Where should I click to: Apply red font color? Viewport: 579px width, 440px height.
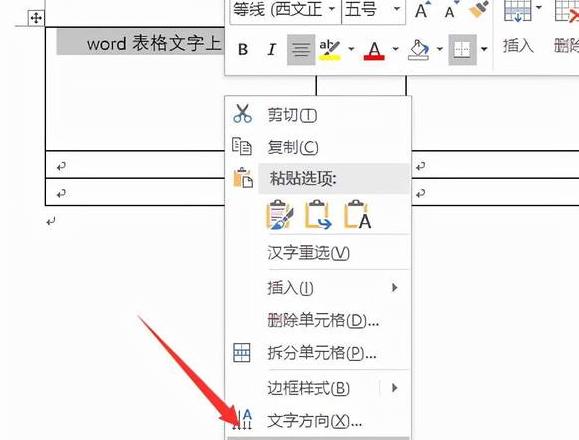[x=374, y=49]
